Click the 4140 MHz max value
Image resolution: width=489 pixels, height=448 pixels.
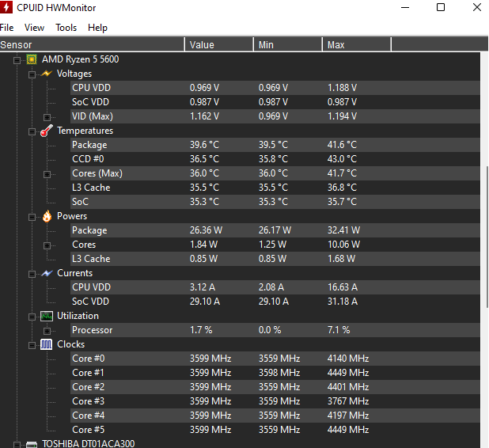[x=348, y=359]
